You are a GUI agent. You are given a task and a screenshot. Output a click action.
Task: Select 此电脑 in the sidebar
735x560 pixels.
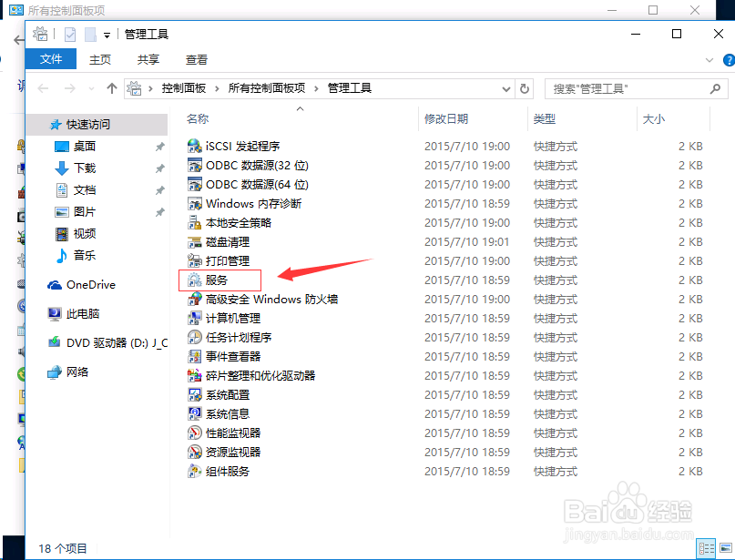point(84,313)
